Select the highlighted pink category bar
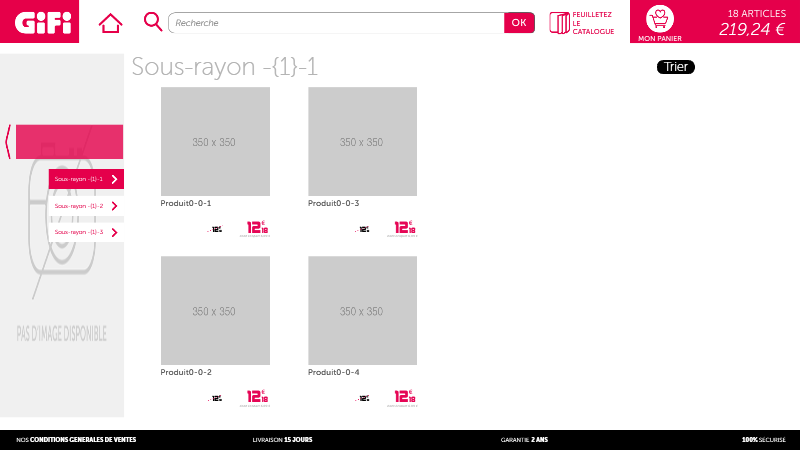 [x=69, y=142]
